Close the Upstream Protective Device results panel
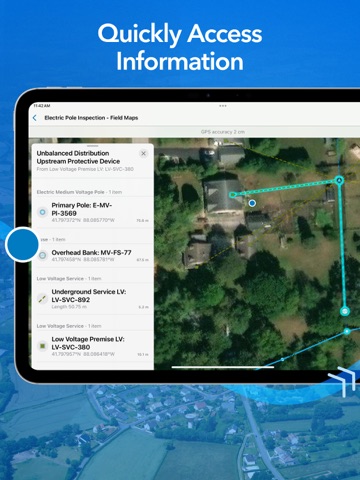Viewport: 360px width, 480px height. click(143, 153)
